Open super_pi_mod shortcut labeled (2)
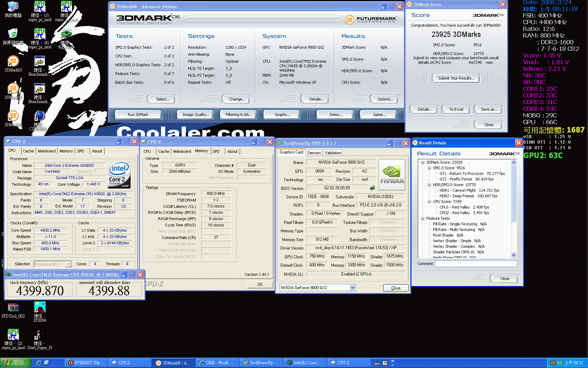This screenshot has width=588, height=368. (x=13, y=340)
